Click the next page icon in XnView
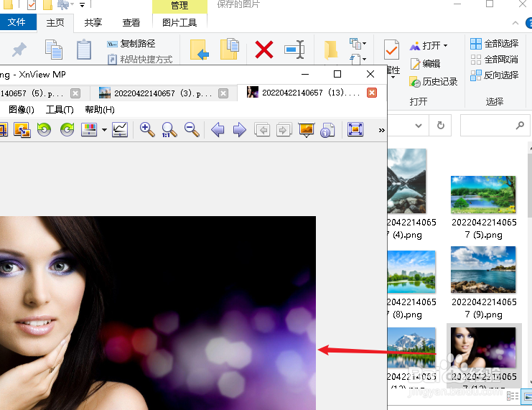Screen dimensions: 532x410 tap(284, 130)
